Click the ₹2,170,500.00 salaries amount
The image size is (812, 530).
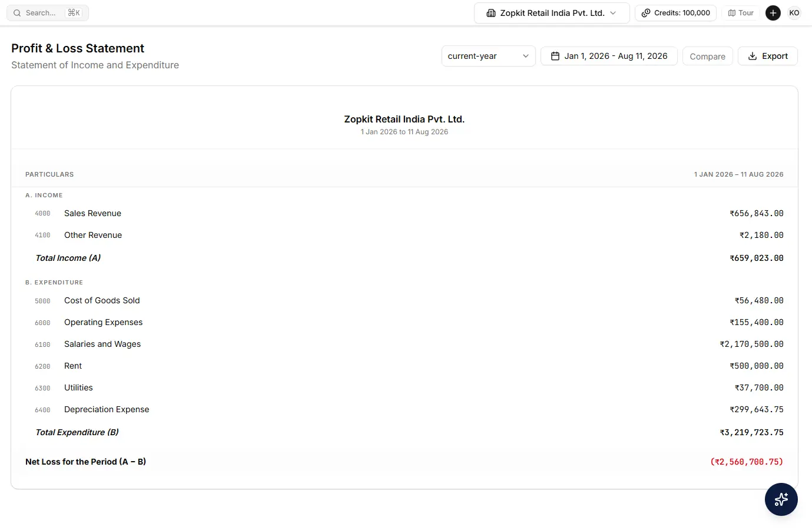[751, 344]
